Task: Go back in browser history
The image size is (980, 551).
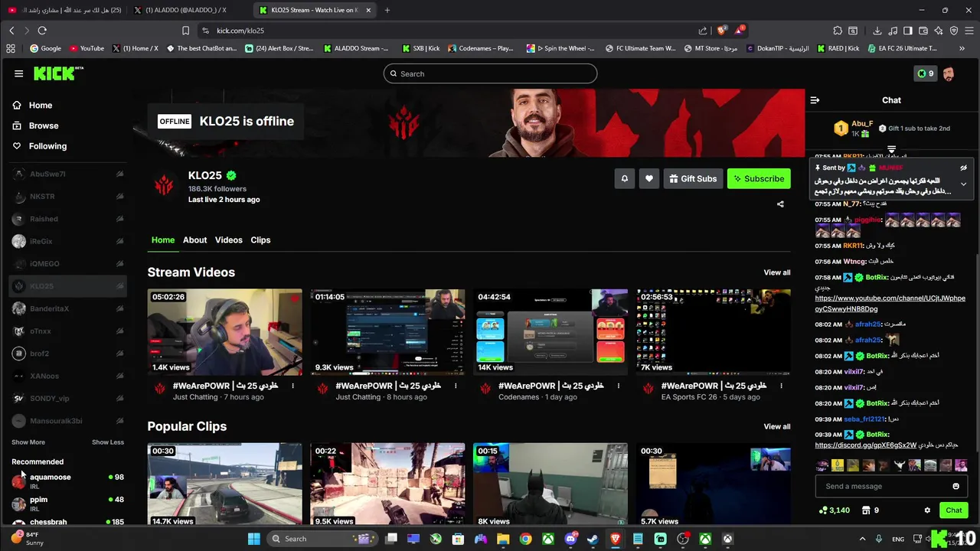Action: [x=11, y=31]
